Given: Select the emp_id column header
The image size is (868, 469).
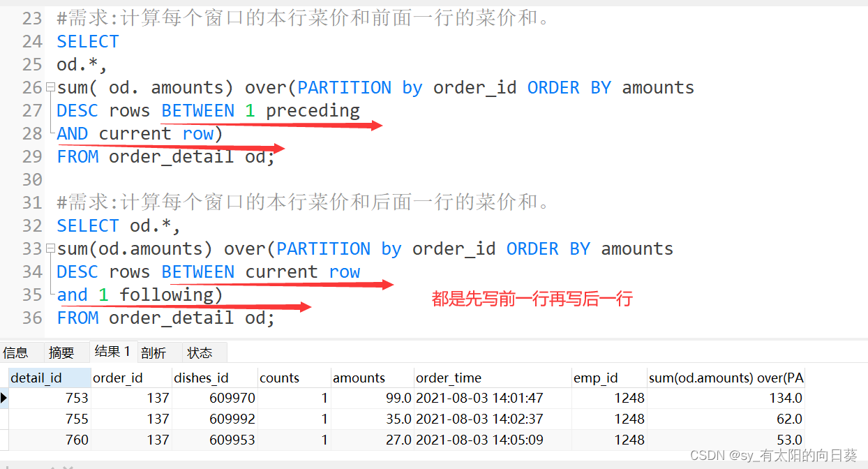Looking at the screenshot, I should pos(609,378).
